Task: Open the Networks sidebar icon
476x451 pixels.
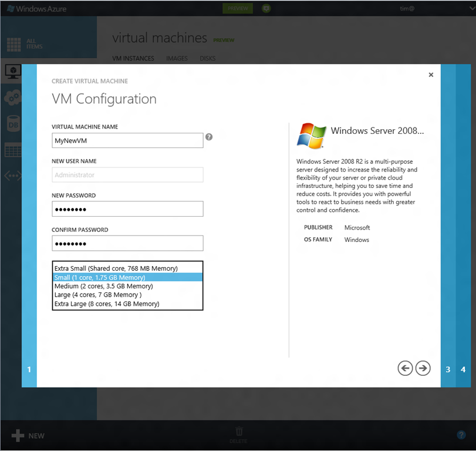Action: coord(13,176)
